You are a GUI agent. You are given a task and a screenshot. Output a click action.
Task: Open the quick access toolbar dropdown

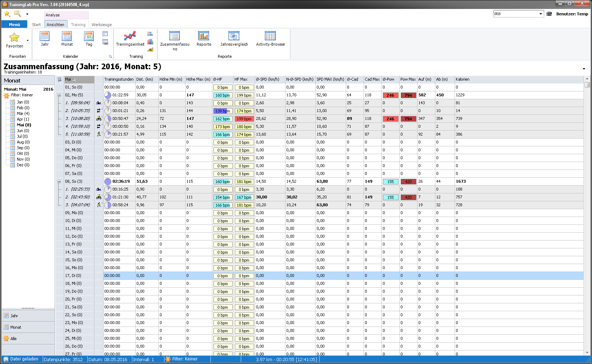(x=27, y=14)
